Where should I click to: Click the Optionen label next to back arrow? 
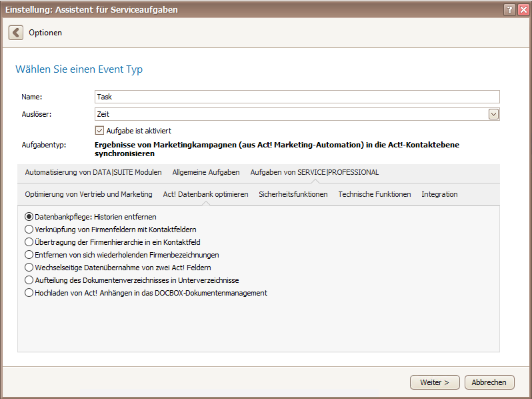pos(45,33)
